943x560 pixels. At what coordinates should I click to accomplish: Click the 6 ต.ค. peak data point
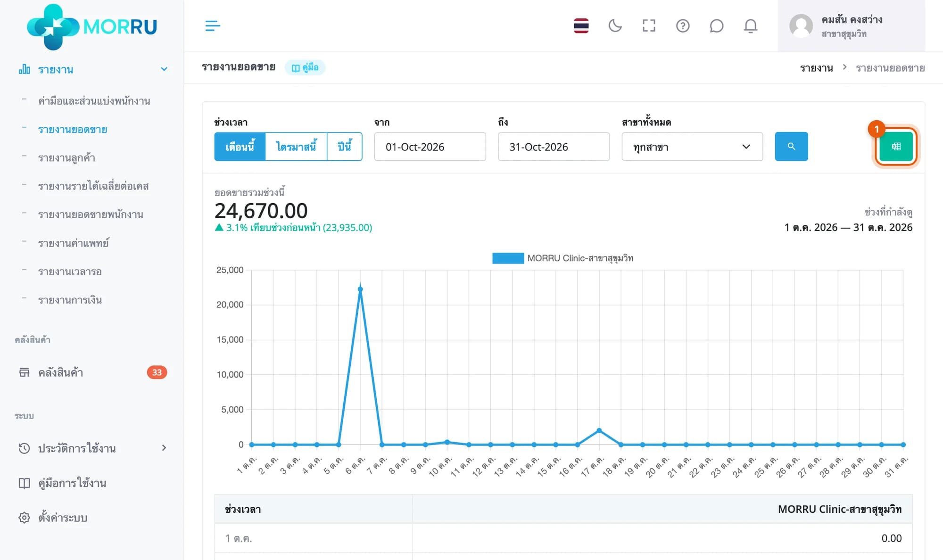[x=360, y=289]
